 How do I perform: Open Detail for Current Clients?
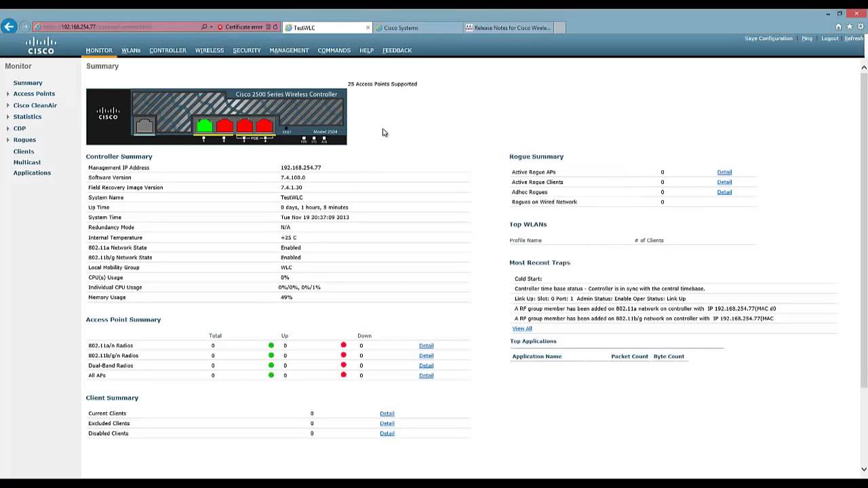point(387,413)
